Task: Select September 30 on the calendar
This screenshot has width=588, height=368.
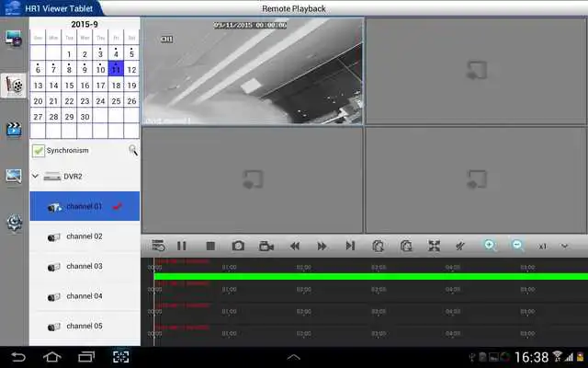Action: point(85,116)
